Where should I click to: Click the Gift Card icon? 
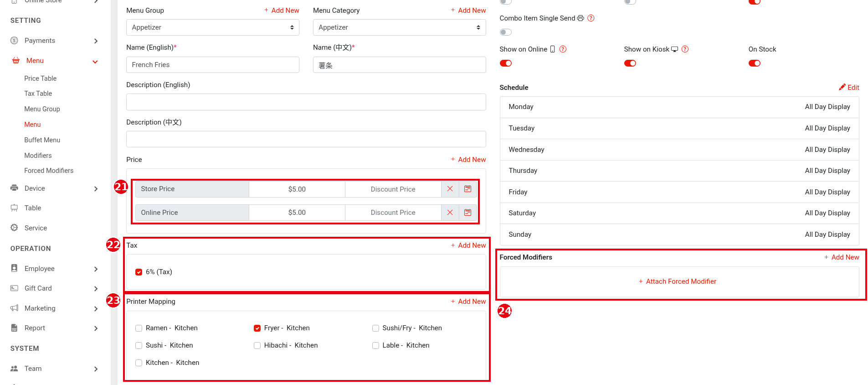(15, 288)
